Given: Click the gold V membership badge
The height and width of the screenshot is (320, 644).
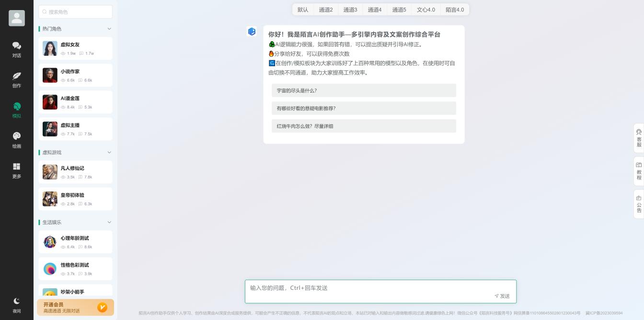Looking at the screenshot, I should coord(102,308).
